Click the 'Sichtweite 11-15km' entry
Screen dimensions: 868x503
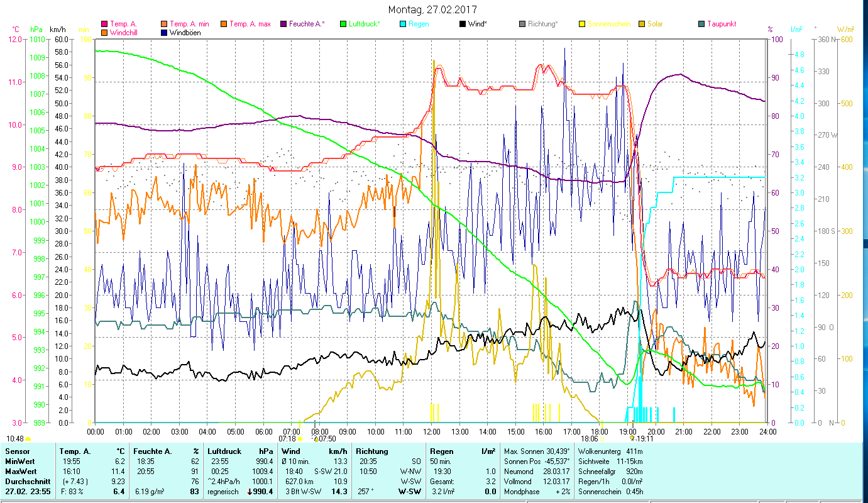coord(610,462)
